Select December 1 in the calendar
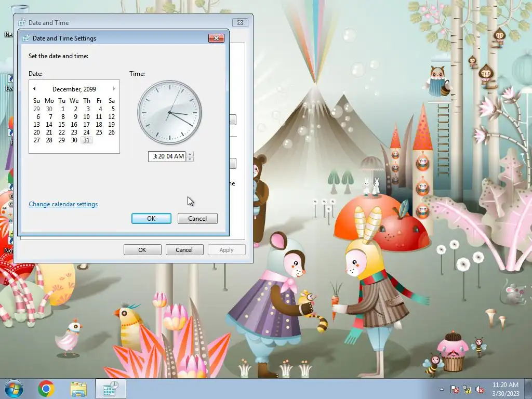 point(62,109)
